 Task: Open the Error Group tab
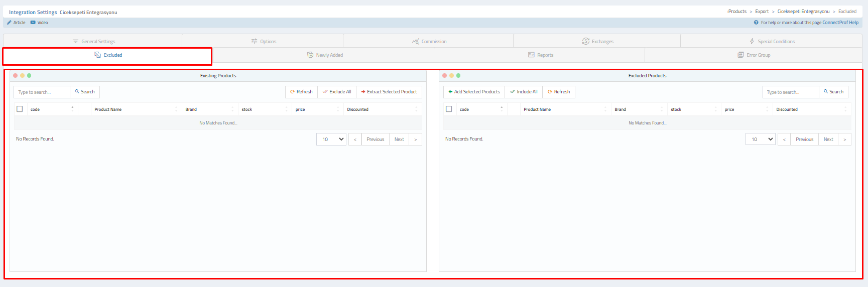[x=754, y=55]
